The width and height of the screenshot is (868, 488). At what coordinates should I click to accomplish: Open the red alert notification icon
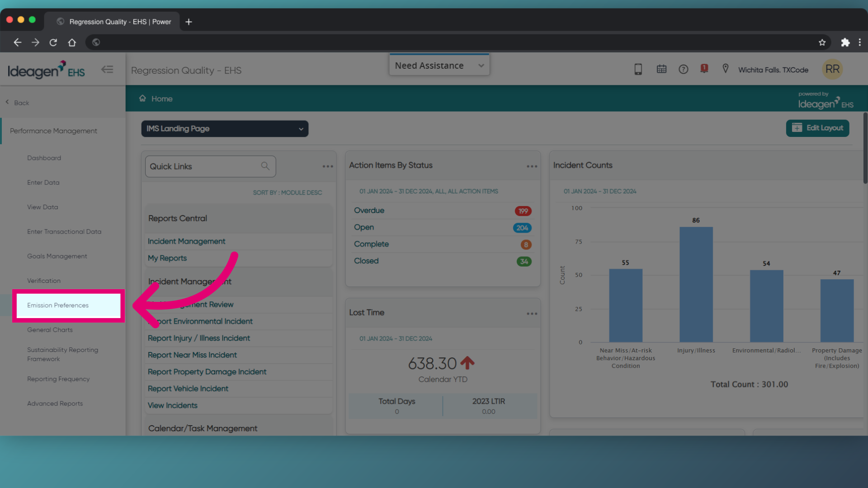point(704,69)
